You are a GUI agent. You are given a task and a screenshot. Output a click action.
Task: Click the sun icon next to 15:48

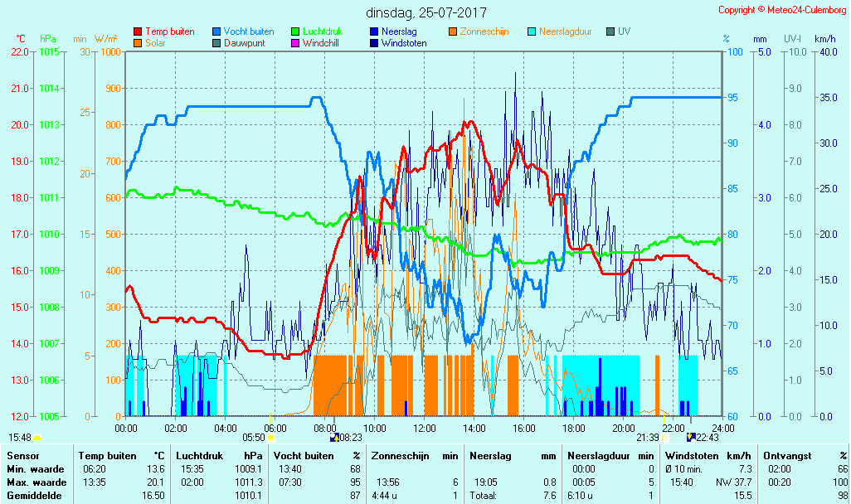(x=37, y=438)
